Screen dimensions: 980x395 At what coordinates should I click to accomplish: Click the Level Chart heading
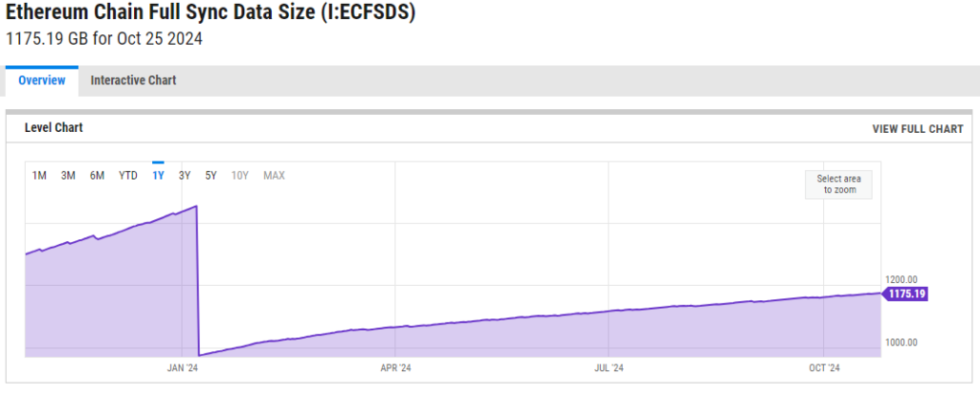point(54,127)
